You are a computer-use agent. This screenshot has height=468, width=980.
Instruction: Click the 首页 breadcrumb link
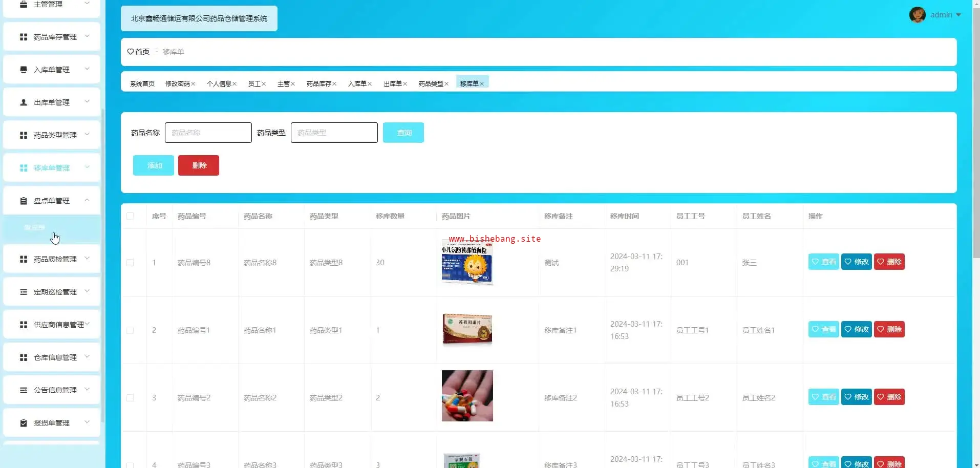pyautogui.click(x=142, y=52)
